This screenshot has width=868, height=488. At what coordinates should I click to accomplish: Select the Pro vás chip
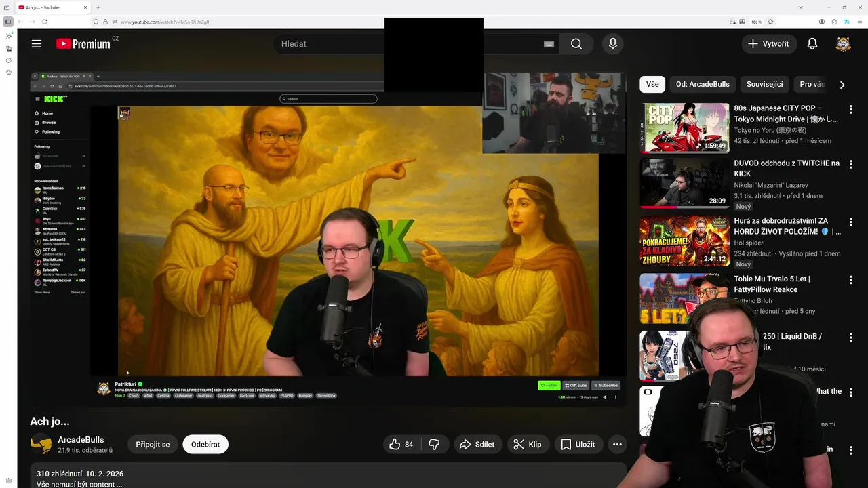pyautogui.click(x=812, y=84)
